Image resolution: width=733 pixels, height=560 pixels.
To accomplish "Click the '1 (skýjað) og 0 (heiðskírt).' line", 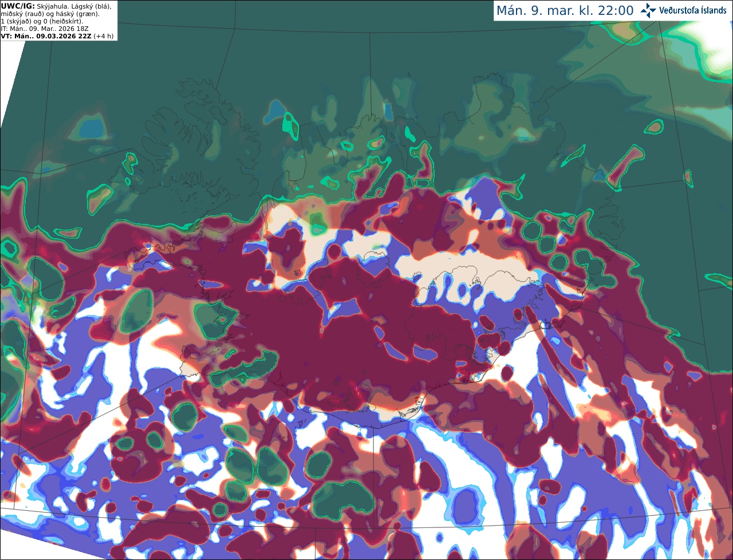I will 42,21.
